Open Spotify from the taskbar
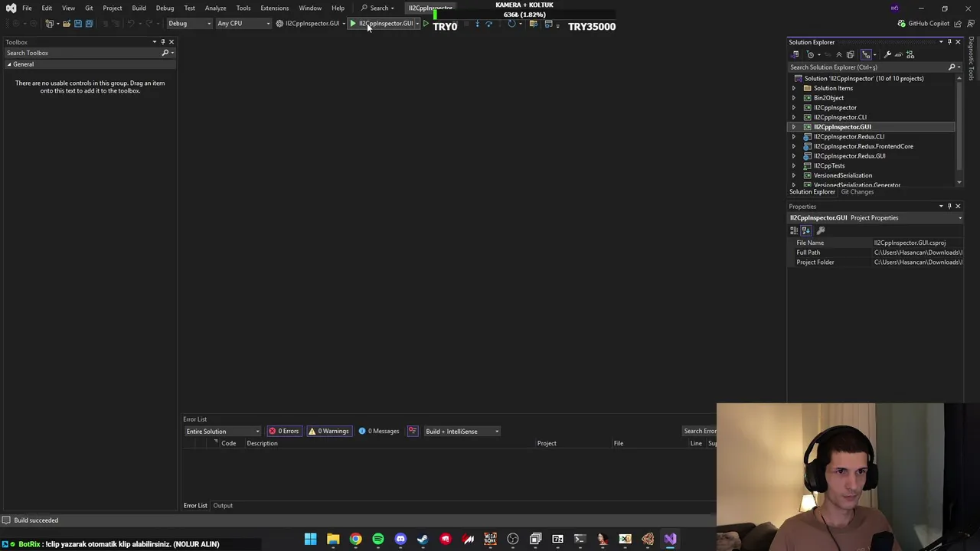Screen dimensions: 980x551 point(378,539)
